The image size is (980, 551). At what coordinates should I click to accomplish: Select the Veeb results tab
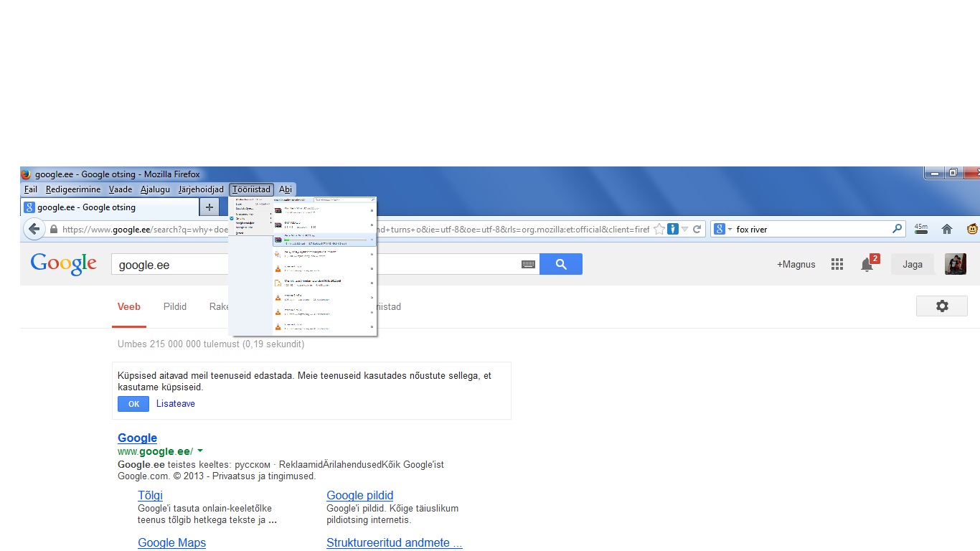tap(129, 307)
